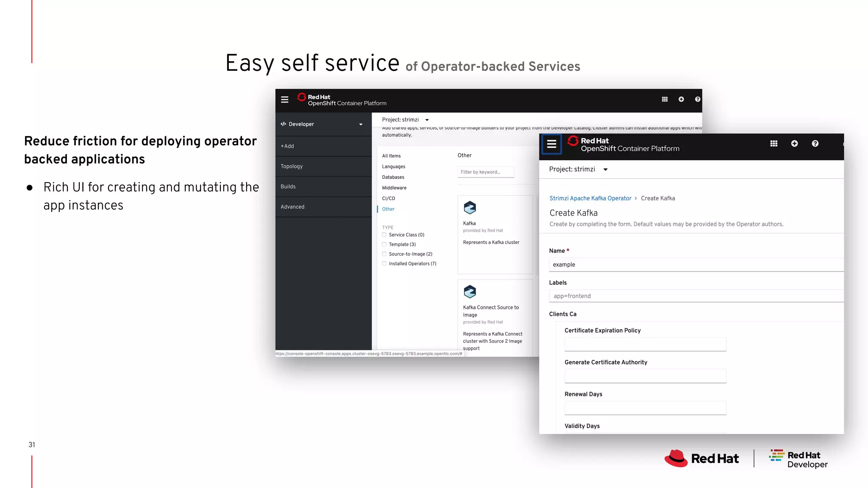868x488 pixels.
Task: Click Kafka card icon in catalog
Action: pos(470,208)
